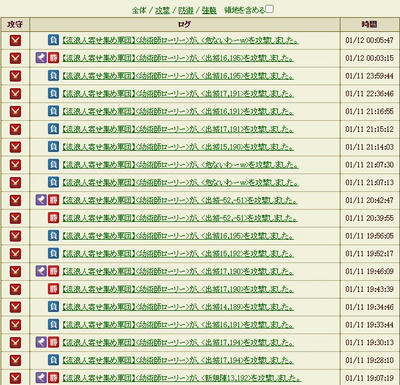Switch to the 防御 log filter

tap(186, 10)
